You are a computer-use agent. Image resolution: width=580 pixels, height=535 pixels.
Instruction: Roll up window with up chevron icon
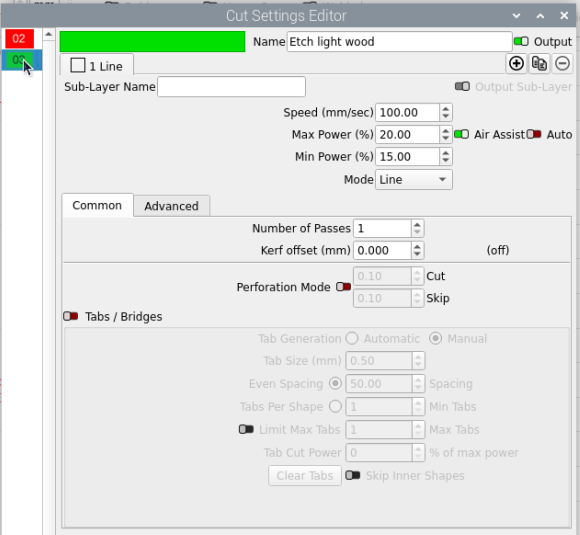click(x=540, y=16)
